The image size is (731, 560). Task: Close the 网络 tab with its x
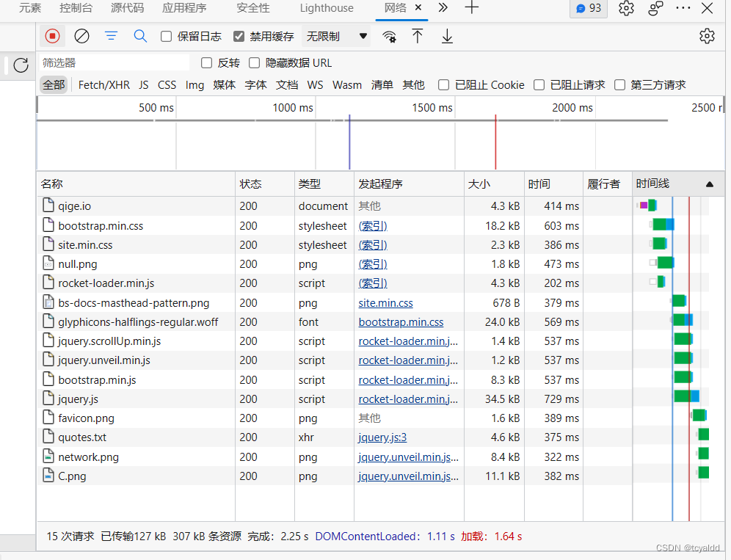coord(418,7)
